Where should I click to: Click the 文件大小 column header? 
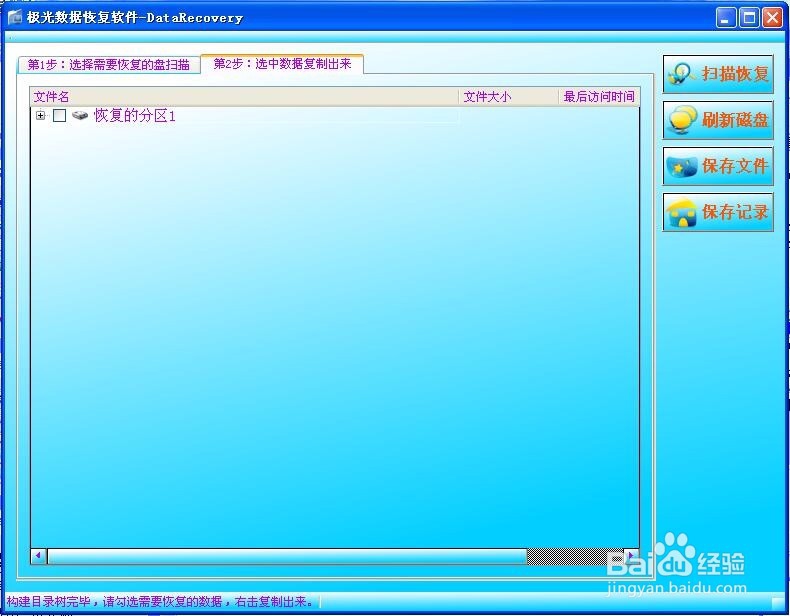pyautogui.click(x=508, y=96)
